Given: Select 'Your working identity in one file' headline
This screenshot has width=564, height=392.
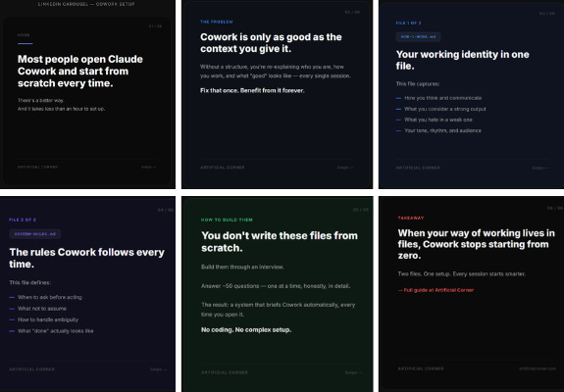Looking at the screenshot, I should point(463,60).
